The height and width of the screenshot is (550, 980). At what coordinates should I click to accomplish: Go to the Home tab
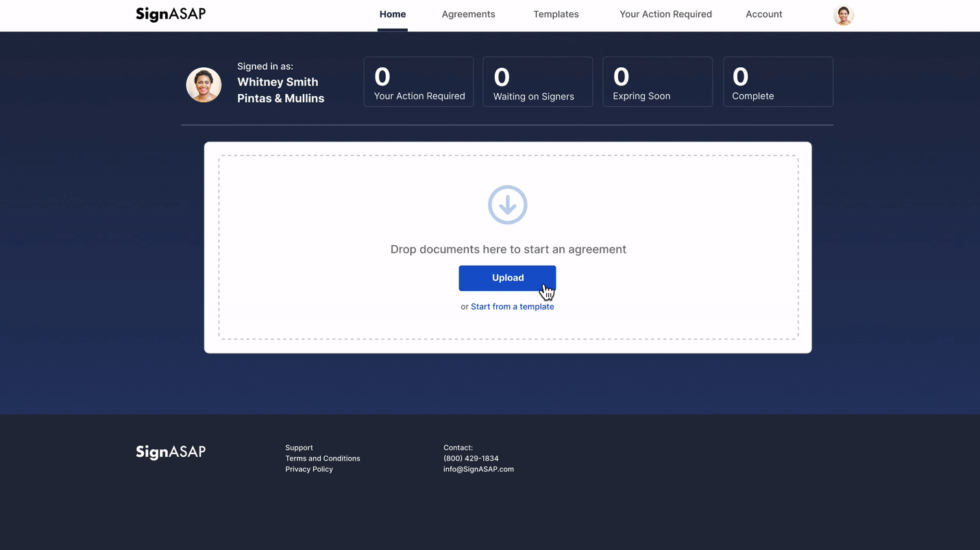pyautogui.click(x=393, y=14)
